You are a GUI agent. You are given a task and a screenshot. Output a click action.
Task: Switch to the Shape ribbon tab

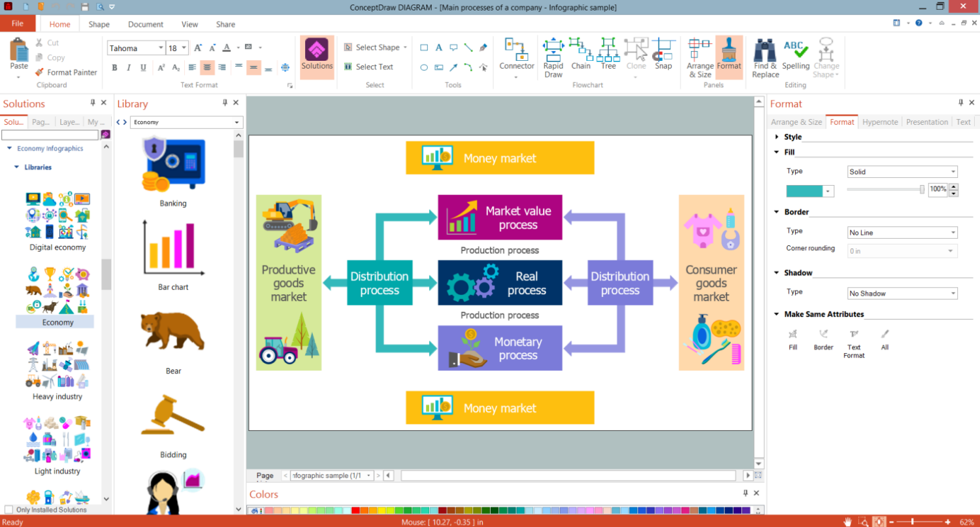(99, 24)
